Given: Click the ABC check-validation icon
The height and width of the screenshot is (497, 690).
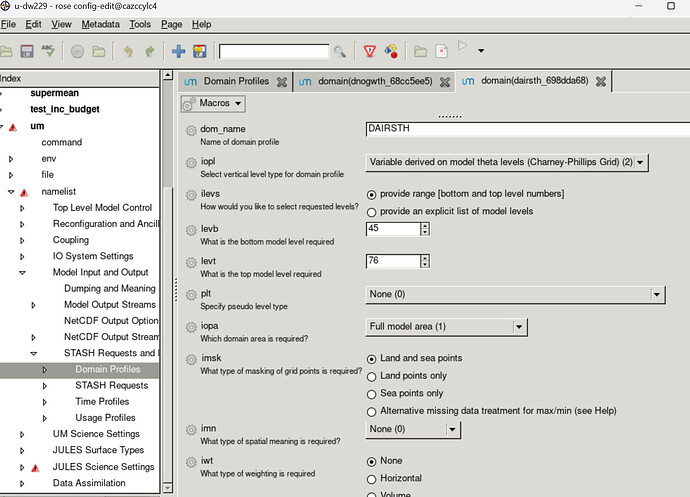Looking at the screenshot, I should (x=48, y=51).
